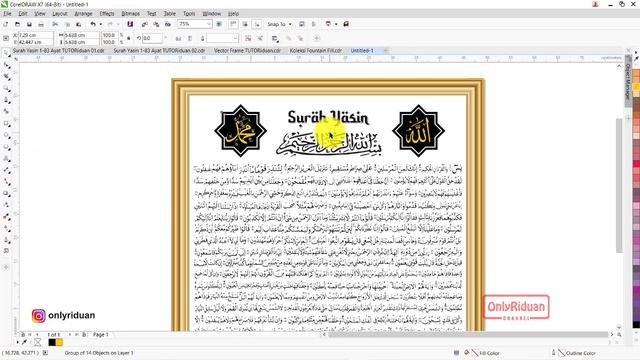
Task: Toggle full-screen preview button
Action: tap(219, 24)
